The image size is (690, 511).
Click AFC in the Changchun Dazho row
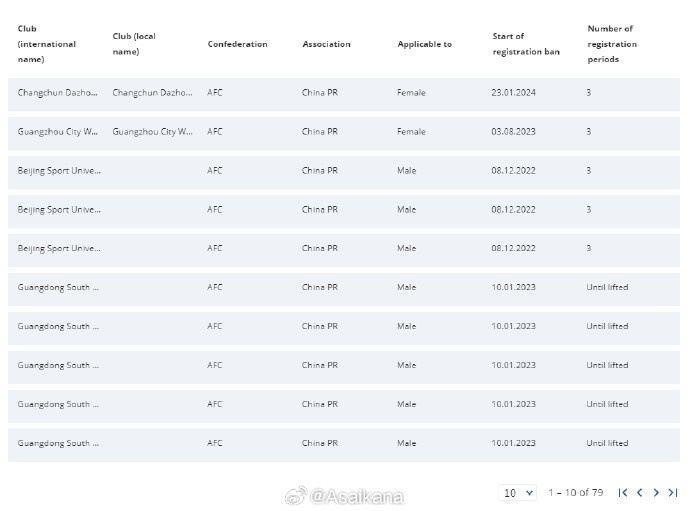[x=215, y=92]
